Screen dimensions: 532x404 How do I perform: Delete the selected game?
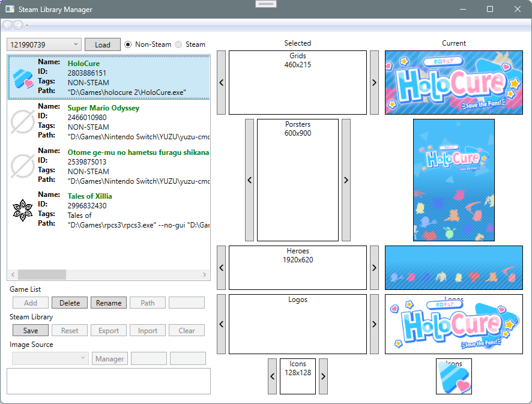[x=70, y=303]
